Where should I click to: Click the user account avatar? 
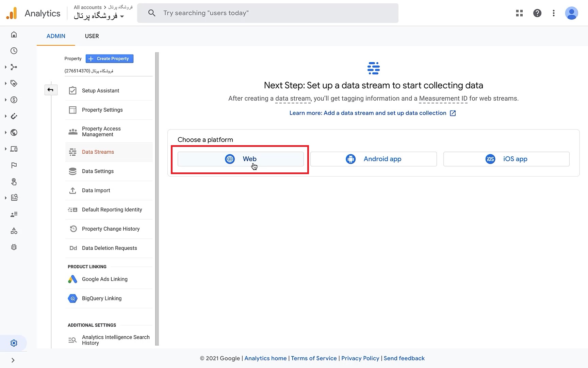point(571,13)
